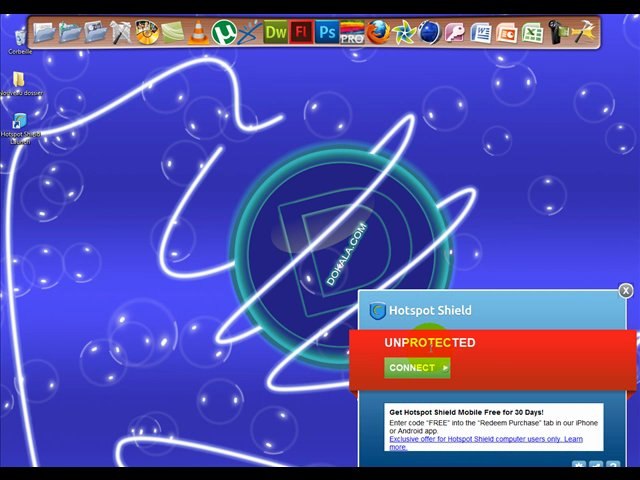Click the green CONNECT button
Screen dimensions: 640x480
(417, 368)
